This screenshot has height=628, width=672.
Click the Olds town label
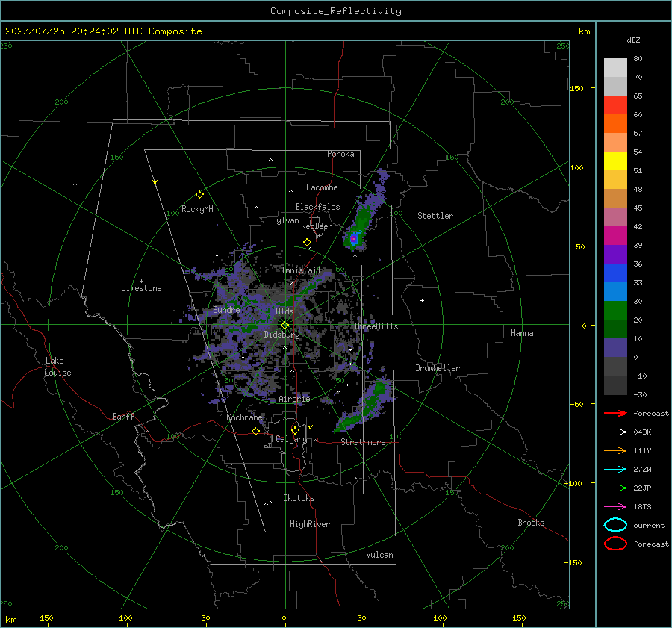click(284, 311)
